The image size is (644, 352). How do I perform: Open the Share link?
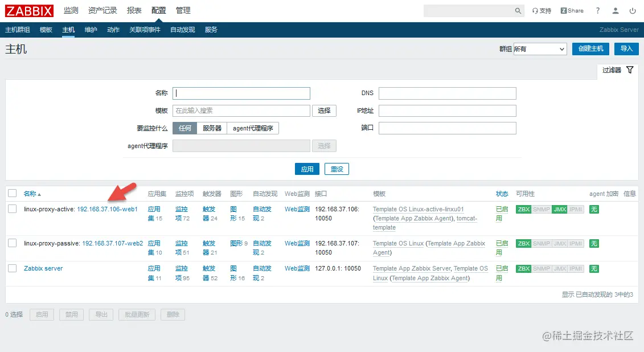click(572, 11)
